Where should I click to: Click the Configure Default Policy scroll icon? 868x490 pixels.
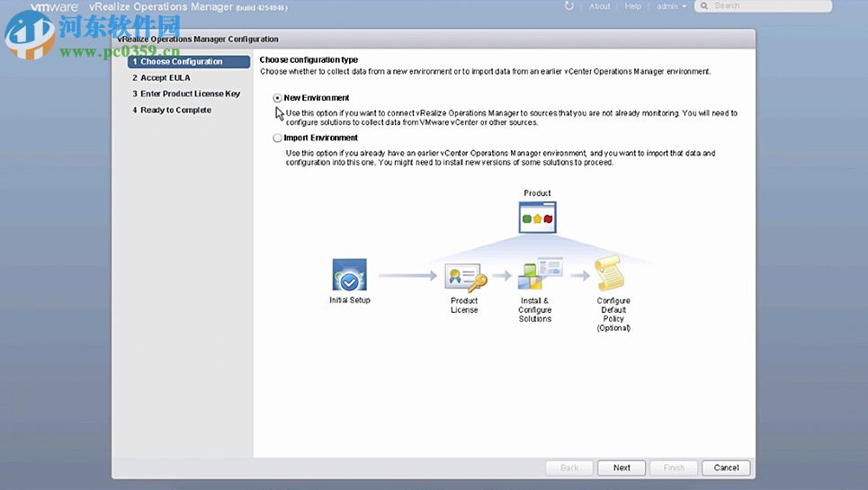pos(608,272)
